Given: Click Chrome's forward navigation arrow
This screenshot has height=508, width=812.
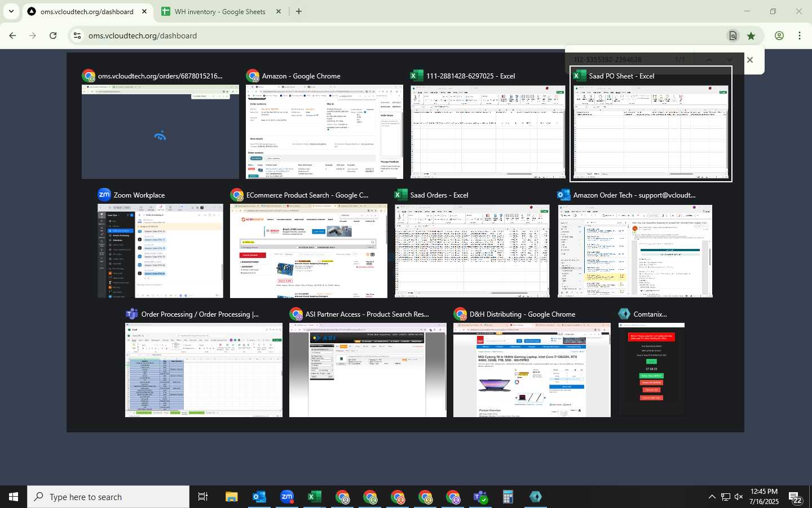Looking at the screenshot, I should (33, 36).
